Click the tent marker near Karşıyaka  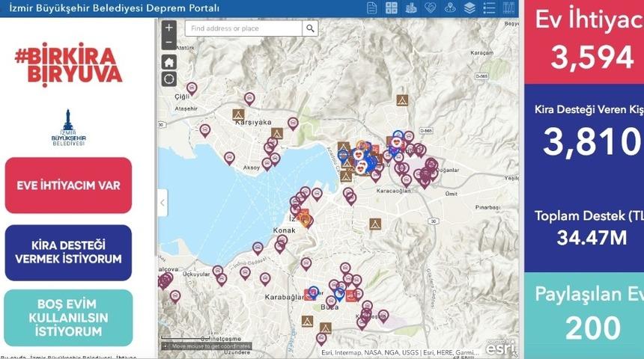(238, 115)
